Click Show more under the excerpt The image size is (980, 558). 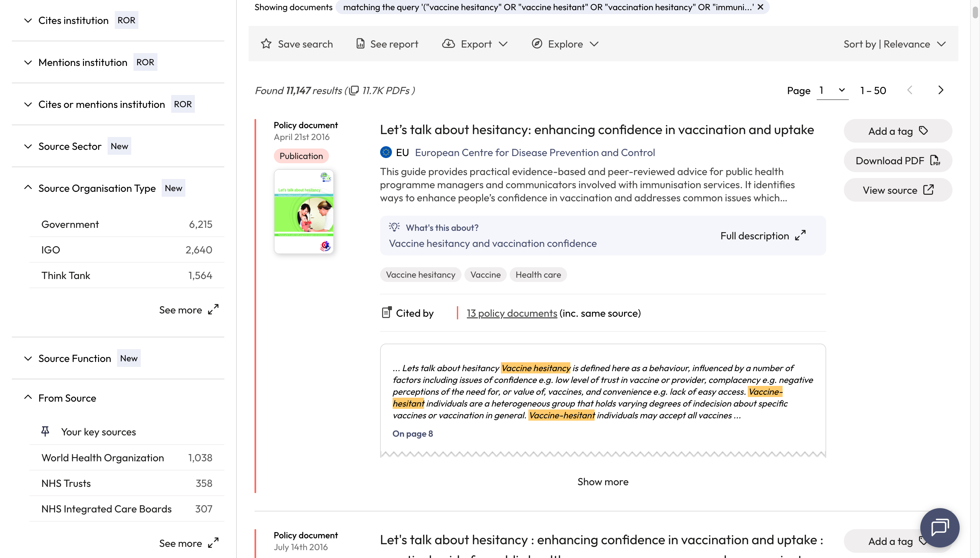(602, 482)
